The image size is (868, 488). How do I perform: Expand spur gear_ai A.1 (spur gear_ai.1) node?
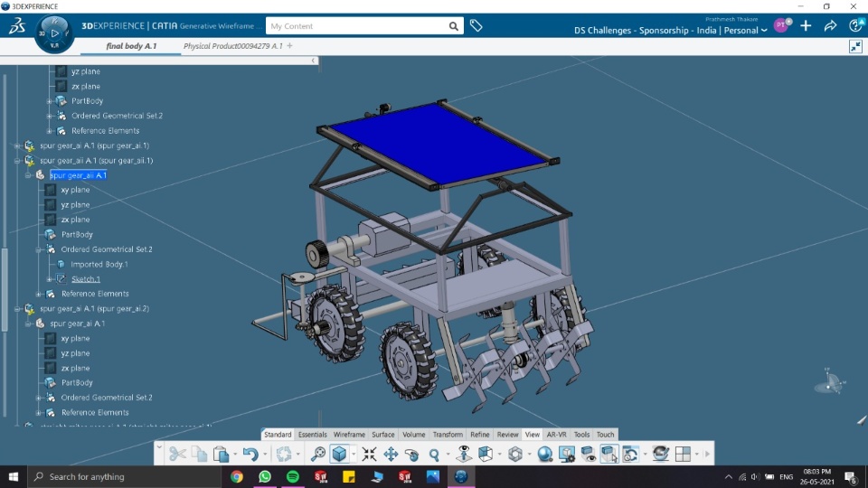click(17, 146)
